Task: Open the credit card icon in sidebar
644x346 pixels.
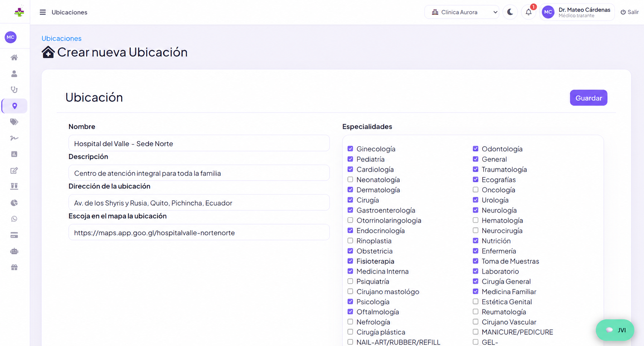Action: click(x=14, y=235)
